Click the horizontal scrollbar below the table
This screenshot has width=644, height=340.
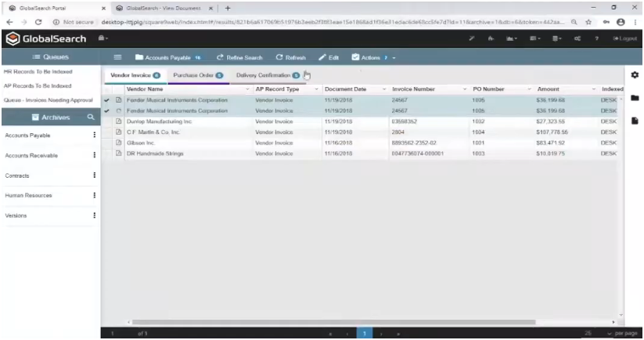coord(334,322)
